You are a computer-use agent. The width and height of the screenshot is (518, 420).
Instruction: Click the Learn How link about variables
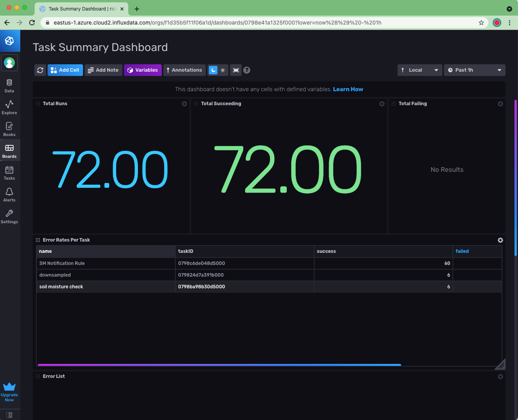tap(348, 89)
